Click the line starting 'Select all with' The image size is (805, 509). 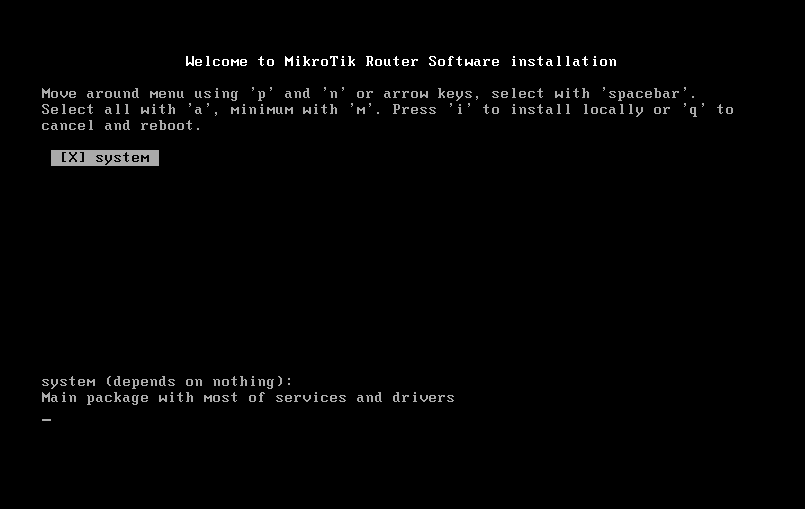click(x=388, y=109)
